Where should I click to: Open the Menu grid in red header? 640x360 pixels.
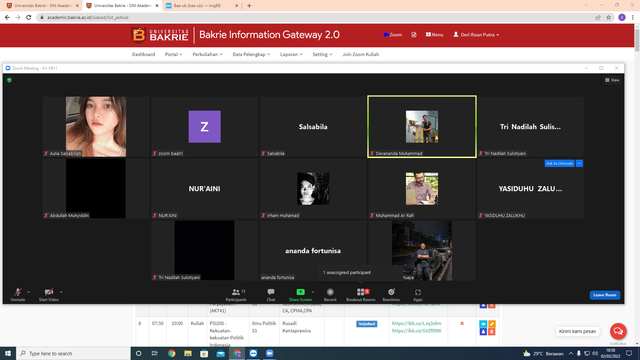tap(434, 35)
